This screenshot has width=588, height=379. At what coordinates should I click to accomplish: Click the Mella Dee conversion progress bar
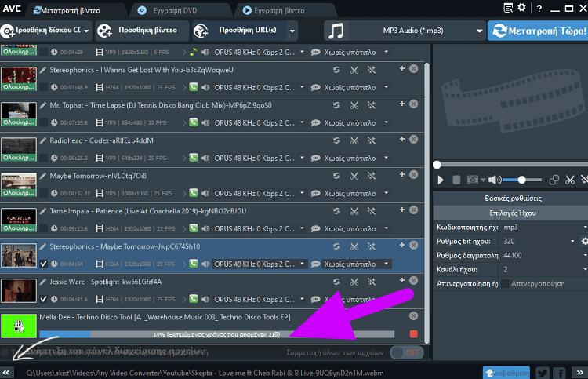click(216, 334)
